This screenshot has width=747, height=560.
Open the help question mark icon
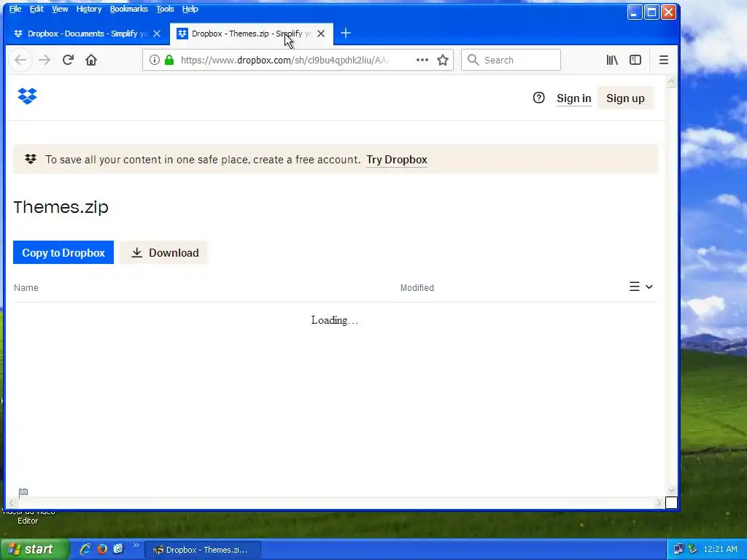[538, 98]
